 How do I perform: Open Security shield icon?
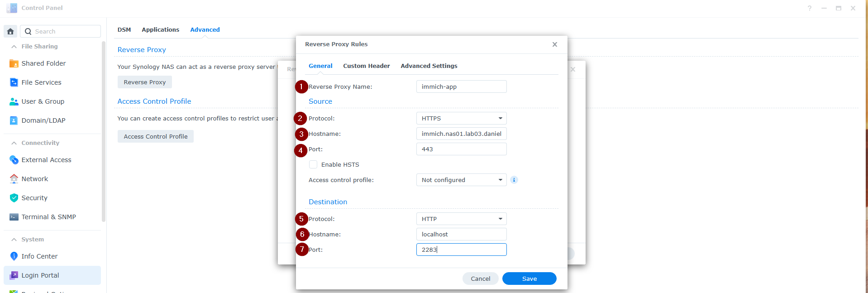pos(14,198)
